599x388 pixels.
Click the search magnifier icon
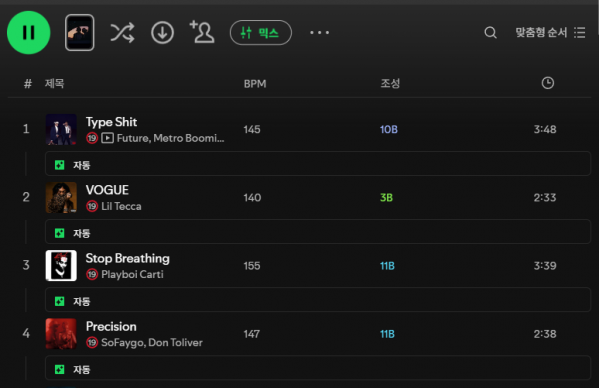coord(491,32)
